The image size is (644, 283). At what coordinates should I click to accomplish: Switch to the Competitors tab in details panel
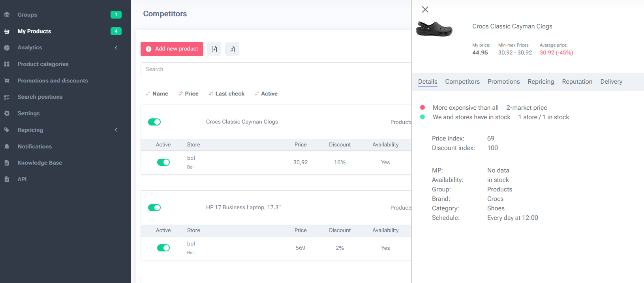462,82
